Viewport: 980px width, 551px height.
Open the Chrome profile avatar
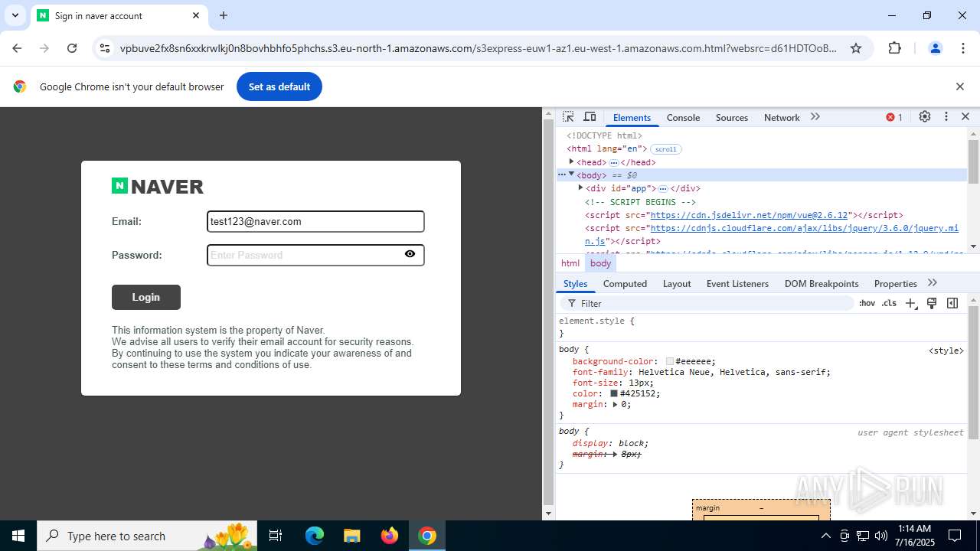935,48
